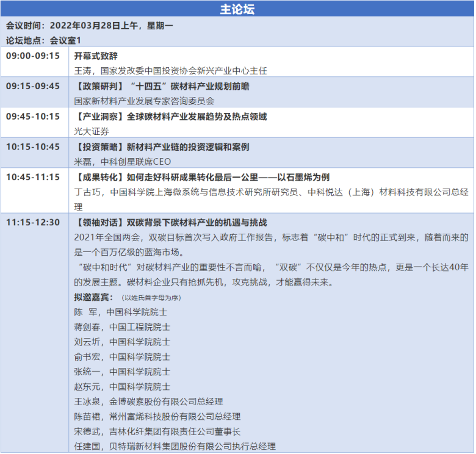The width and height of the screenshot is (476, 454).
Task: Select guest 张统一，中国科学院院士
Action: coord(122,372)
